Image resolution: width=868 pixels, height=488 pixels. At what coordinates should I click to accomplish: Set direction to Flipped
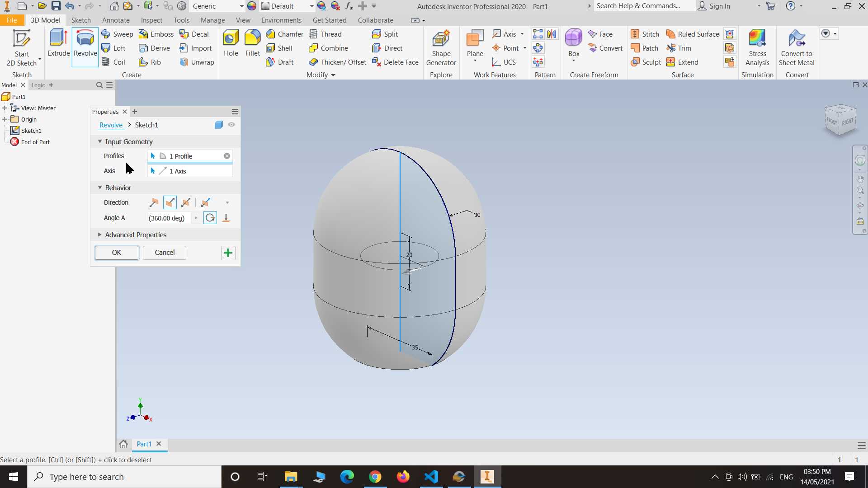click(x=170, y=203)
